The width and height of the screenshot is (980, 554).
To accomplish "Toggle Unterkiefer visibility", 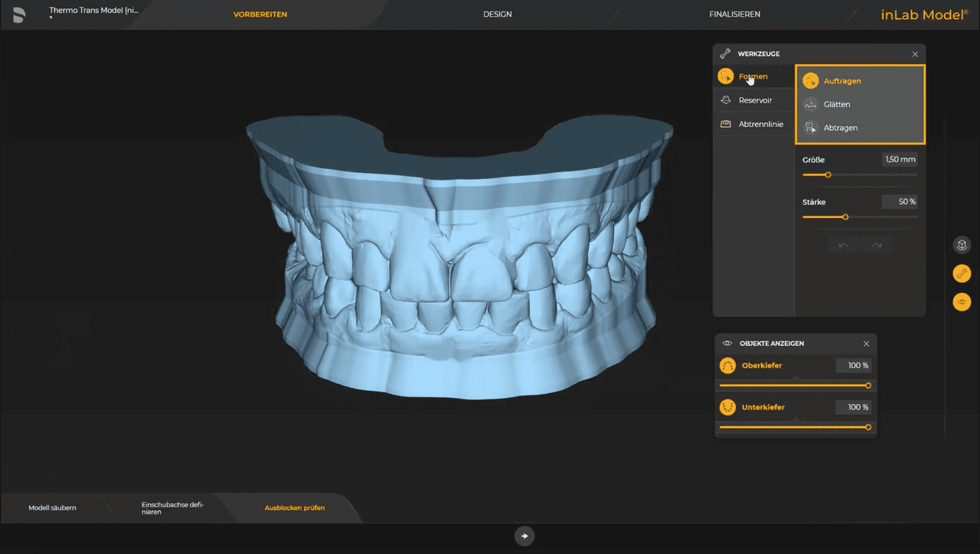I will coord(727,406).
